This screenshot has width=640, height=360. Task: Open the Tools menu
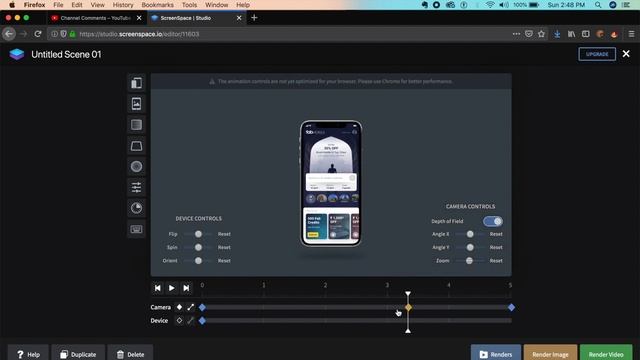click(189, 5)
